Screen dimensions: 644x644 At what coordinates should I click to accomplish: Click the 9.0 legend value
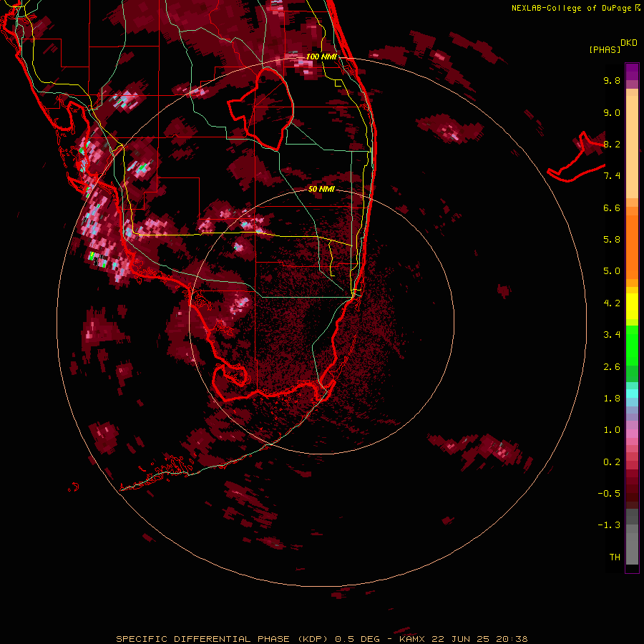[612, 112]
